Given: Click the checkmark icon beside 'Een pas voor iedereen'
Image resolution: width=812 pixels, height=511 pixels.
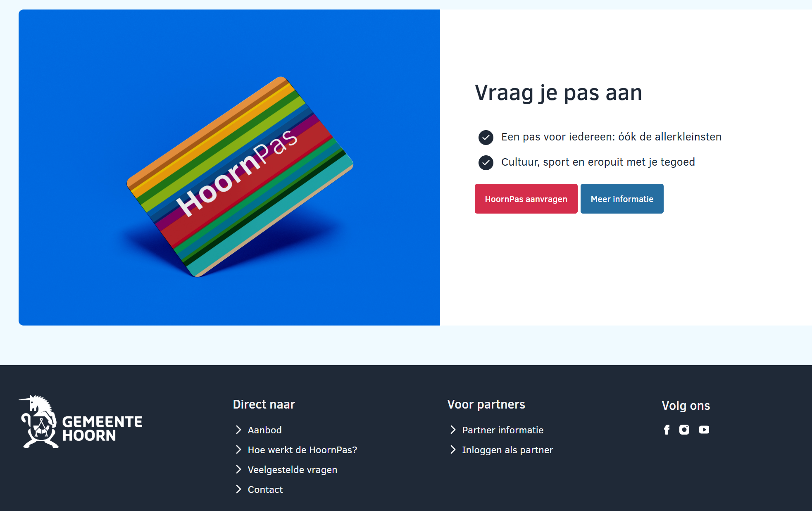Looking at the screenshot, I should (x=486, y=137).
